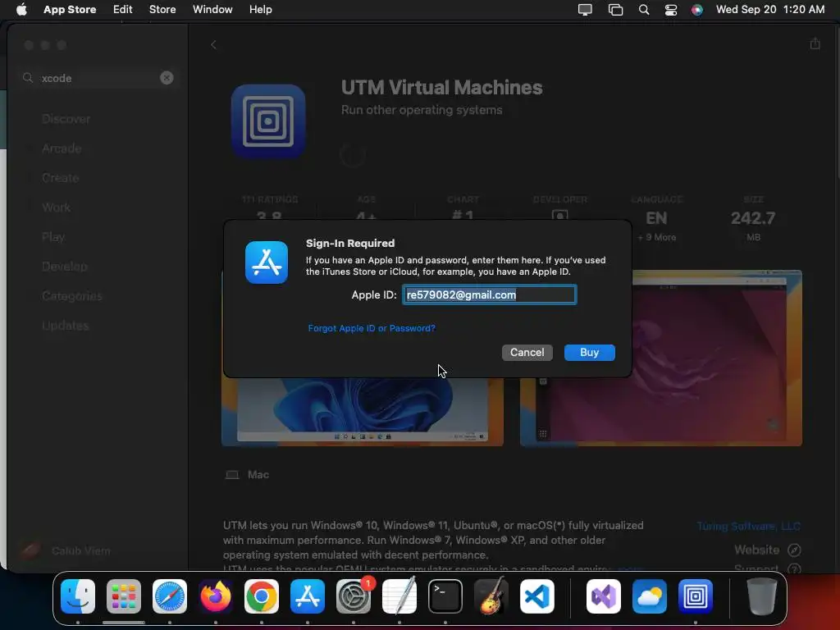Select Arcade in the sidebar
This screenshot has height=630, width=840.
pos(62,148)
